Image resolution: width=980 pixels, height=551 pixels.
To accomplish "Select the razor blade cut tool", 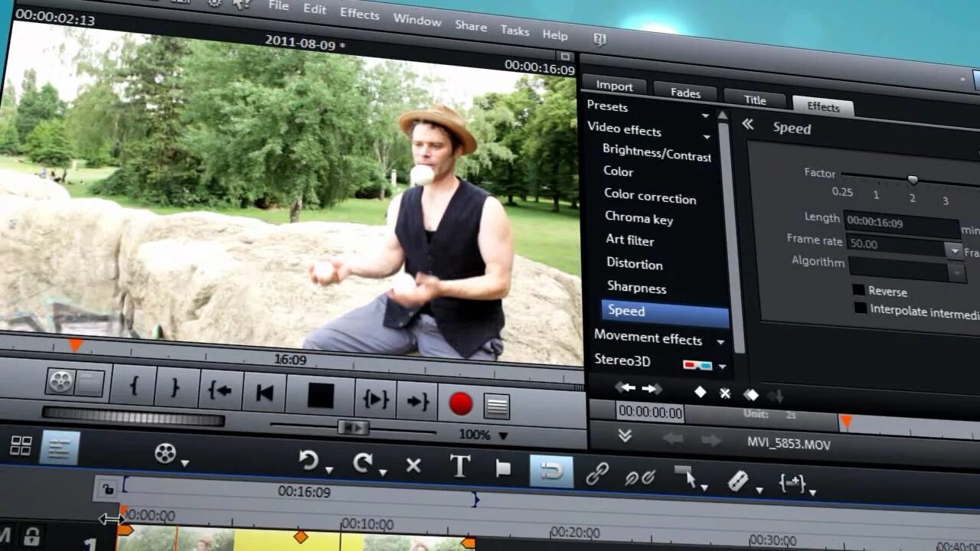I will coord(737,481).
